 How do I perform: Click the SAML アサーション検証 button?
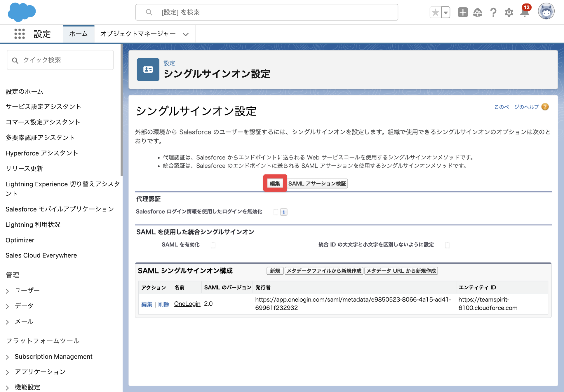point(317,183)
